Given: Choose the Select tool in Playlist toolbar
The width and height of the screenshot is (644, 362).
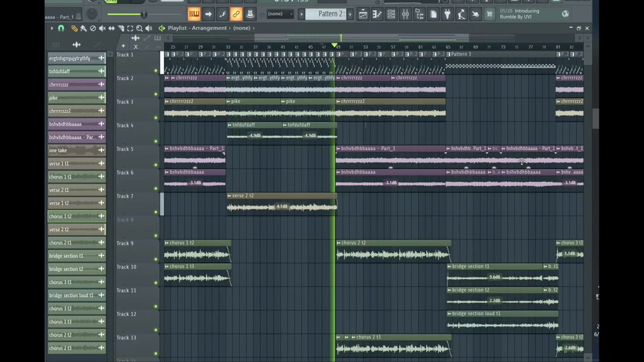Looking at the screenshot, I should (x=130, y=28).
